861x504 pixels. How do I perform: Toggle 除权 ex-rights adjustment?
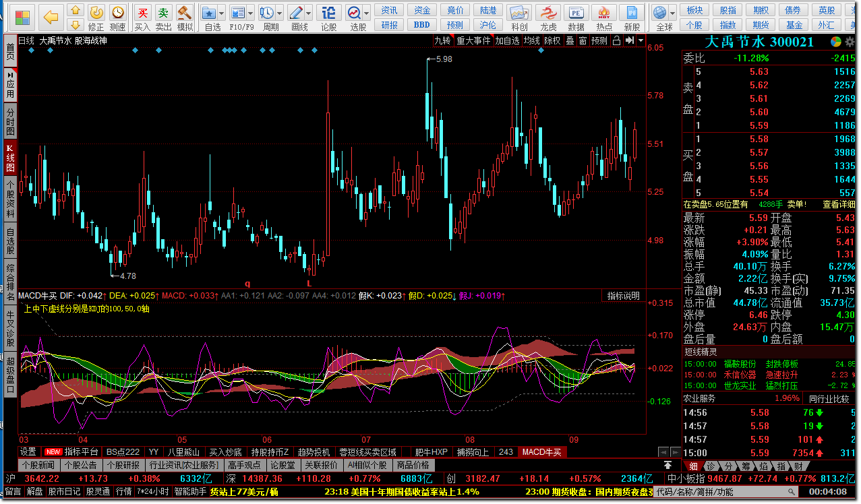click(x=553, y=40)
